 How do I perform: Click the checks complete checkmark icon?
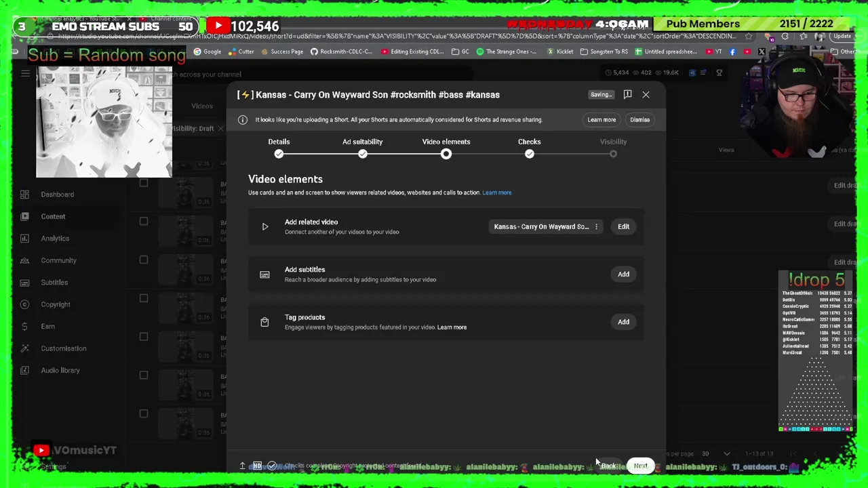click(x=272, y=466)
